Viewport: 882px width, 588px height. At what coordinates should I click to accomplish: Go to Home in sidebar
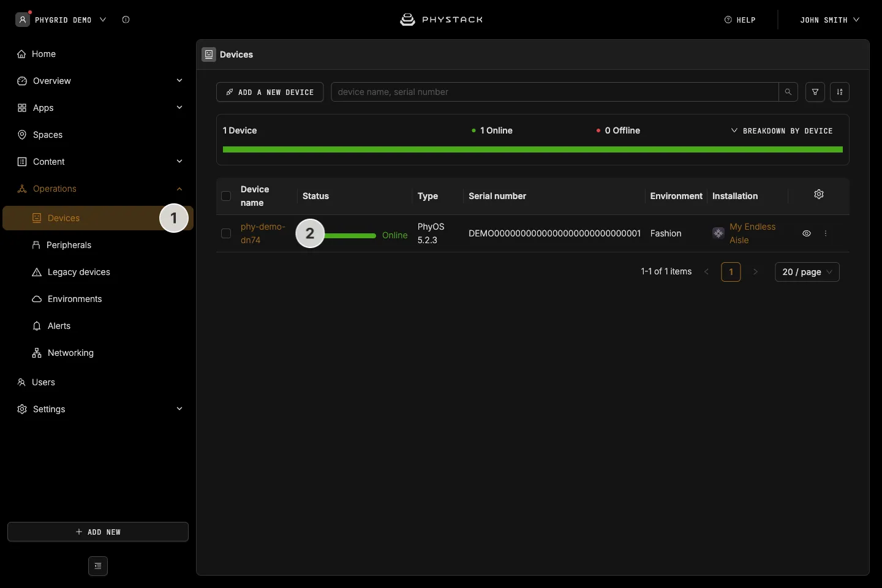98,54
